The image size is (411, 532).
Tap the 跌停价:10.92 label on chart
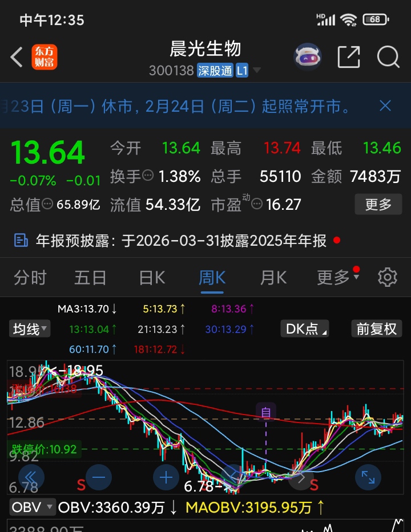44,449
